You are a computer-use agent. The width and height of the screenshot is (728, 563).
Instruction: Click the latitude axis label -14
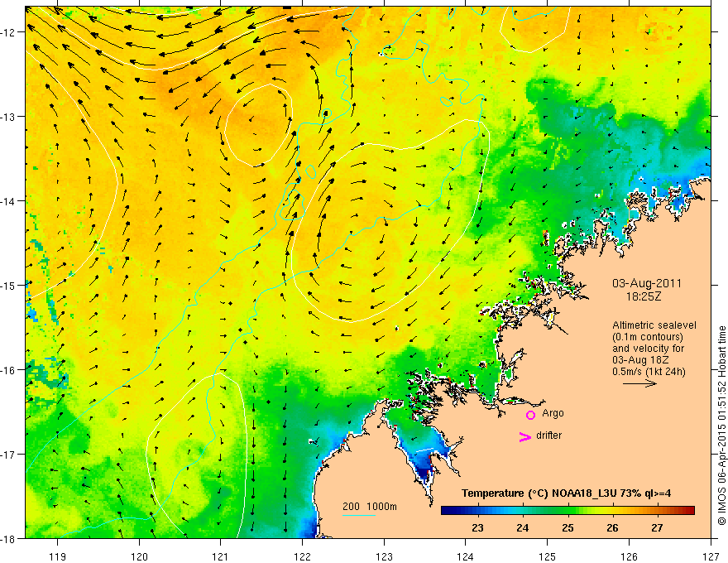(x=8, y=201)
